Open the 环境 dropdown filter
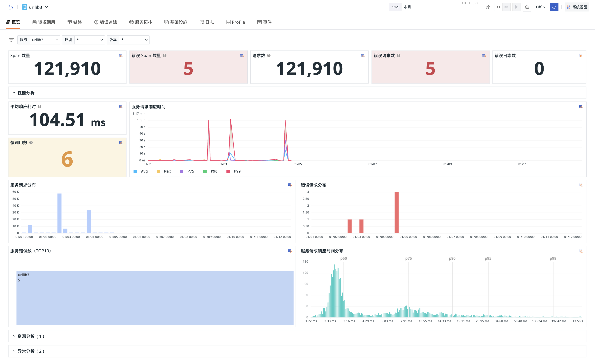 [83, 40]
